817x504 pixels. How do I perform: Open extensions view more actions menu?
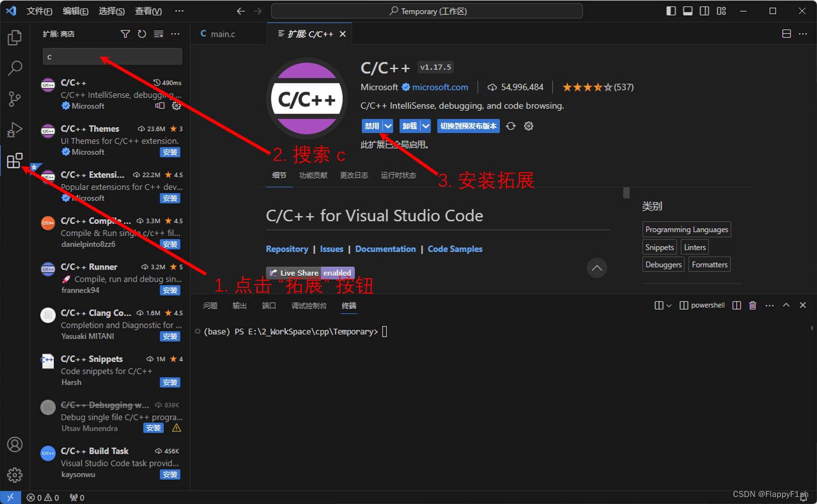point(175,34)
